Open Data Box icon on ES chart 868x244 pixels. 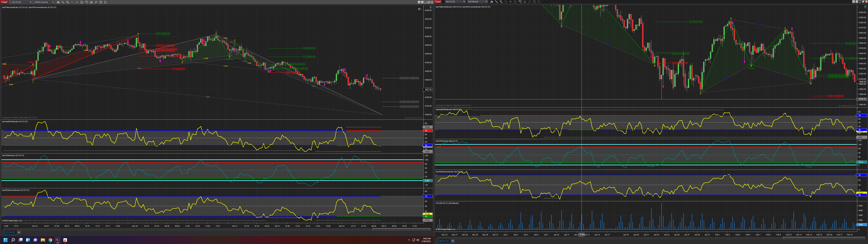(82, 2)
